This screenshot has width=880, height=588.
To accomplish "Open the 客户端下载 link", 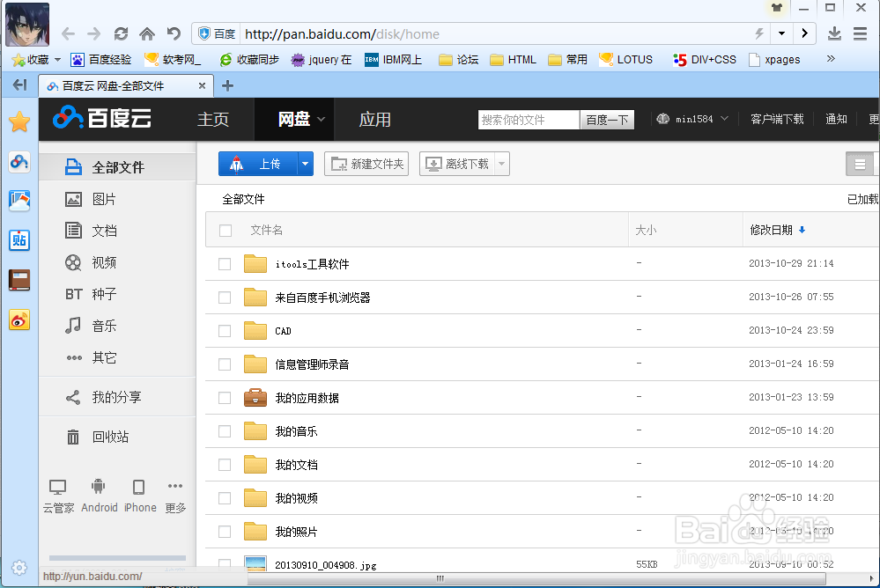I will pyautogui.click(x=777, y=119).
